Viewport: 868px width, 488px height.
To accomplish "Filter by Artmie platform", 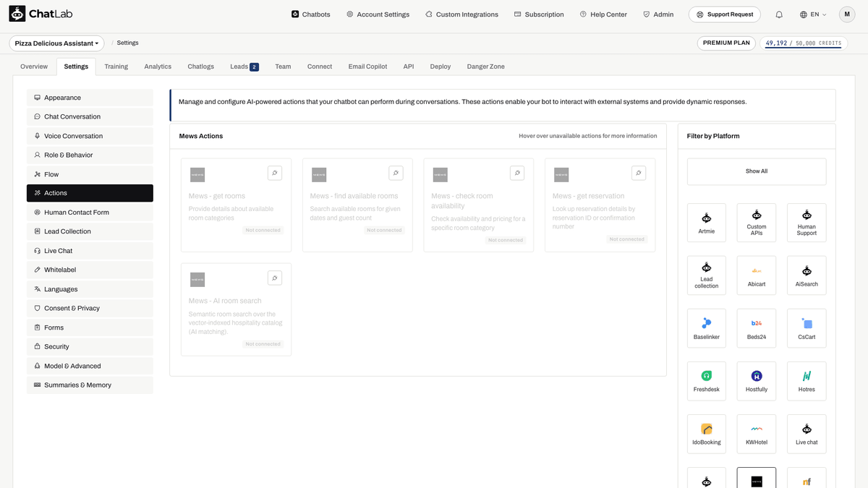I will pos(707,223).
